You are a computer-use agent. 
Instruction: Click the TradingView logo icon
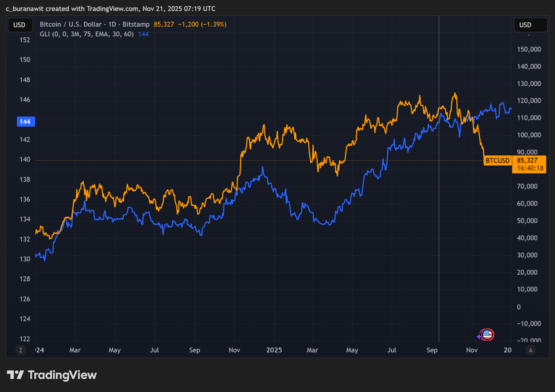[15, 375]
